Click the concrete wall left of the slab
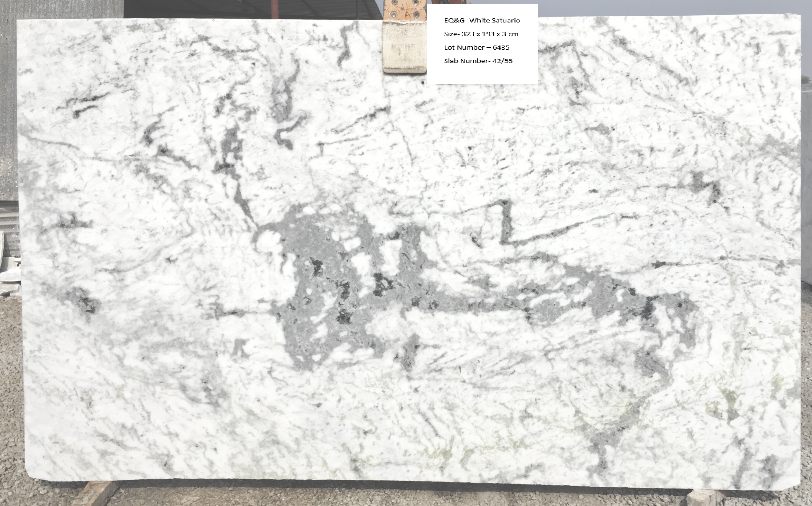812x506 pixels. (x=9, y=100)
